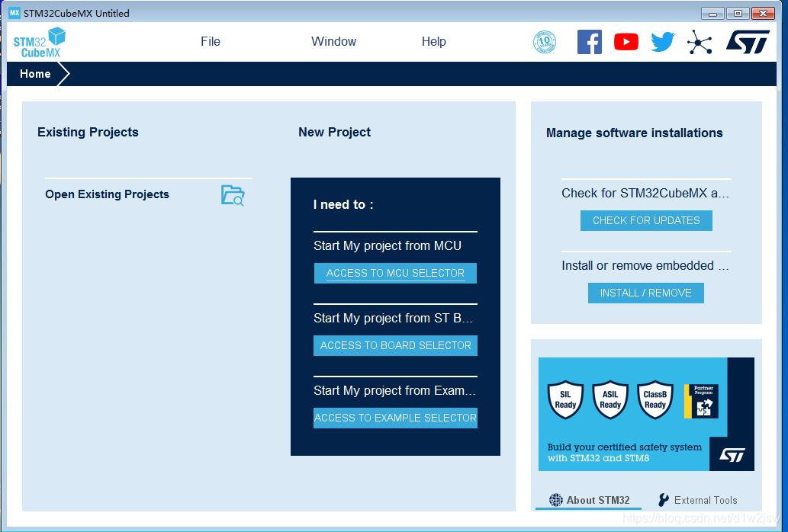Image resolution: width=788 pixels, height=532 pixels.
Task: Click ST logo on safety banner
Action: 732,454
